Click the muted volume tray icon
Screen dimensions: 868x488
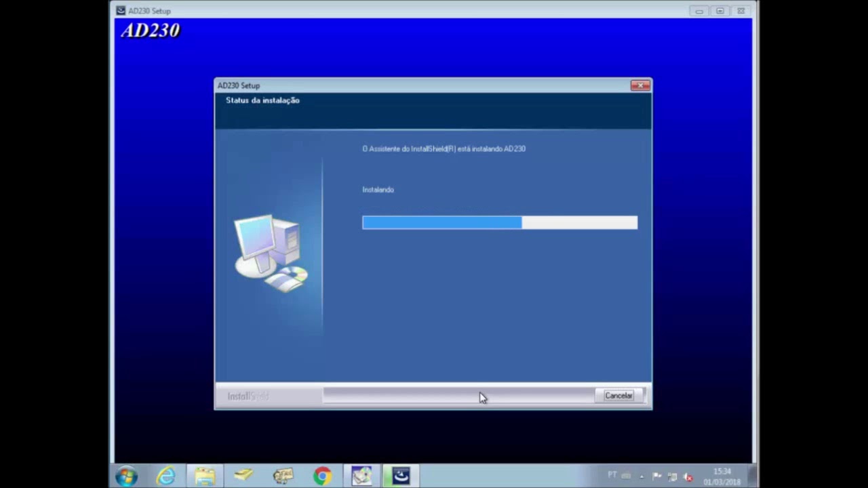pyautogui.click(x=688, y=476)
